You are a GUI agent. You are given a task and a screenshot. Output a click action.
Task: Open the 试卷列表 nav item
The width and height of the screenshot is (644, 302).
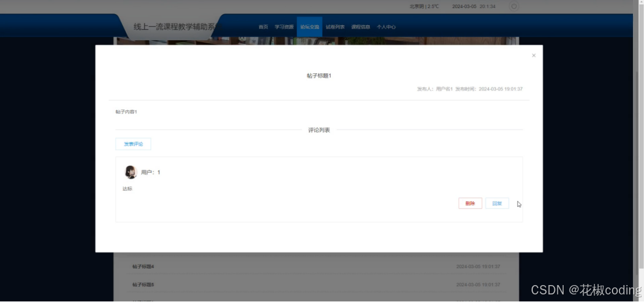click(335, 27)
